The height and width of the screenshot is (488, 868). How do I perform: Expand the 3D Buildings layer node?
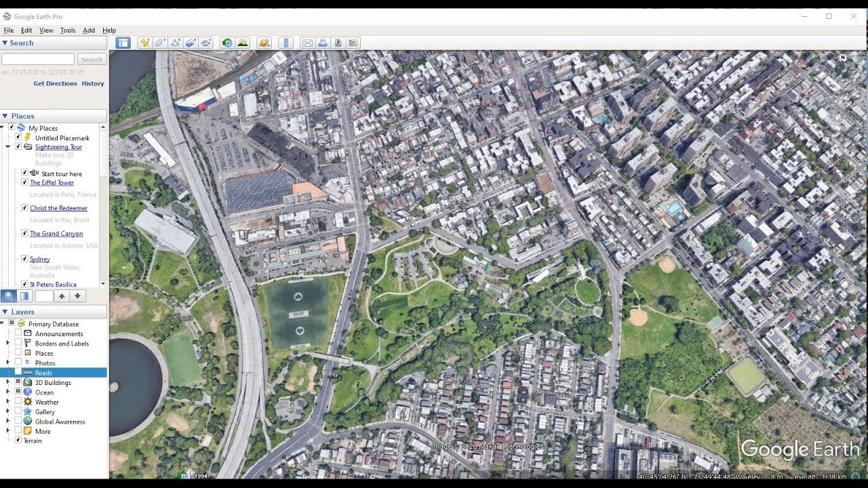click(x=8, y=382)
